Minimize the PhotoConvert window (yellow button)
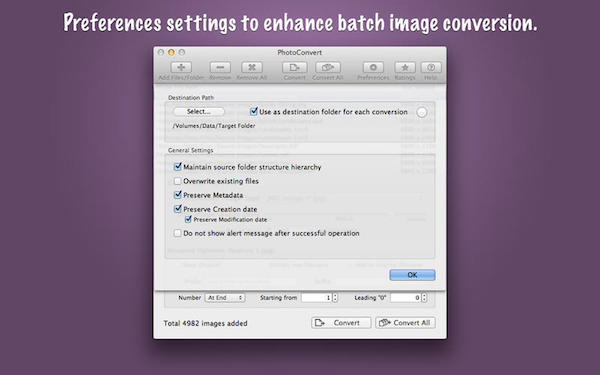Screen dimensions: 600x375 point(171,52)
